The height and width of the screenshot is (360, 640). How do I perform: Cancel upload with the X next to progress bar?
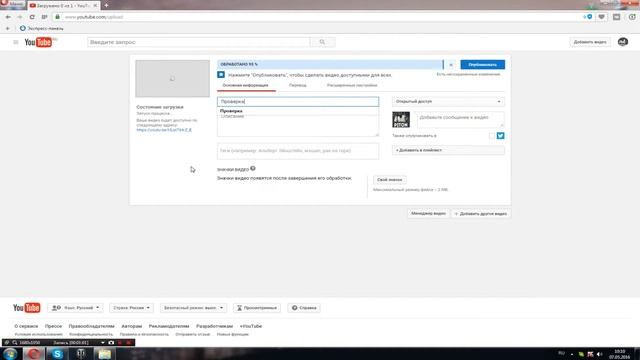click(451, 64)
